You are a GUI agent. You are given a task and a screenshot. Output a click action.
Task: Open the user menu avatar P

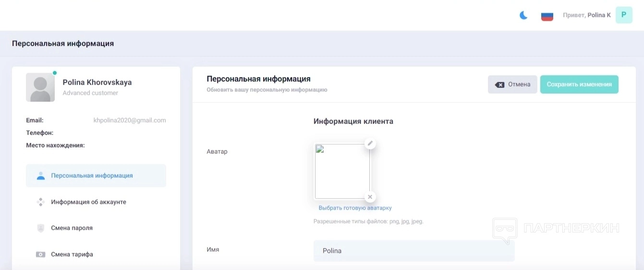624,15
